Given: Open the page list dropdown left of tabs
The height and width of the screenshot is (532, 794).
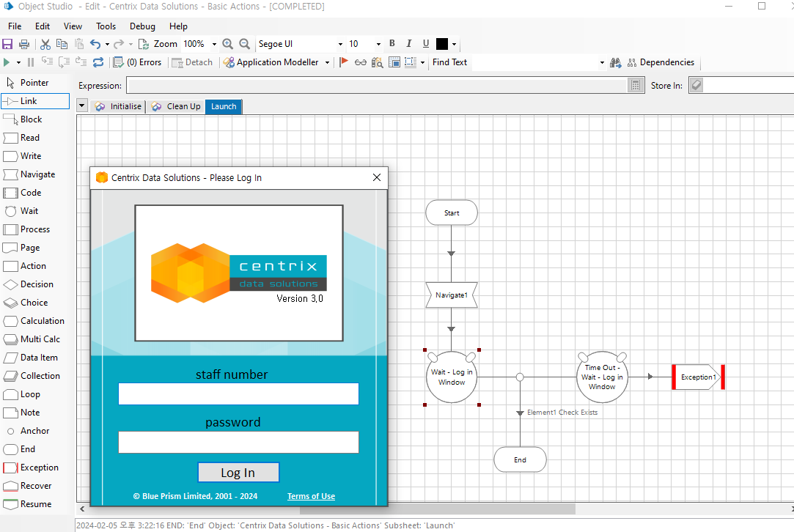Looking at the screenshot, I should (82, 106).
